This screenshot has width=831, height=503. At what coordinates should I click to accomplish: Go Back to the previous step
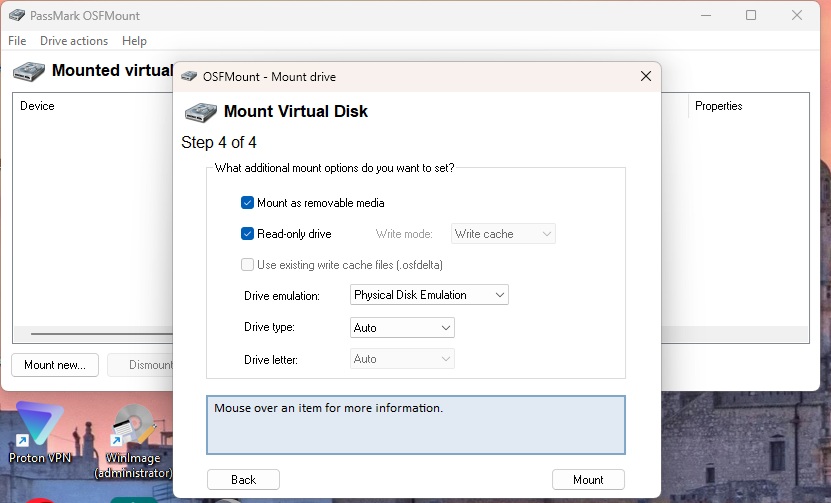243,480
